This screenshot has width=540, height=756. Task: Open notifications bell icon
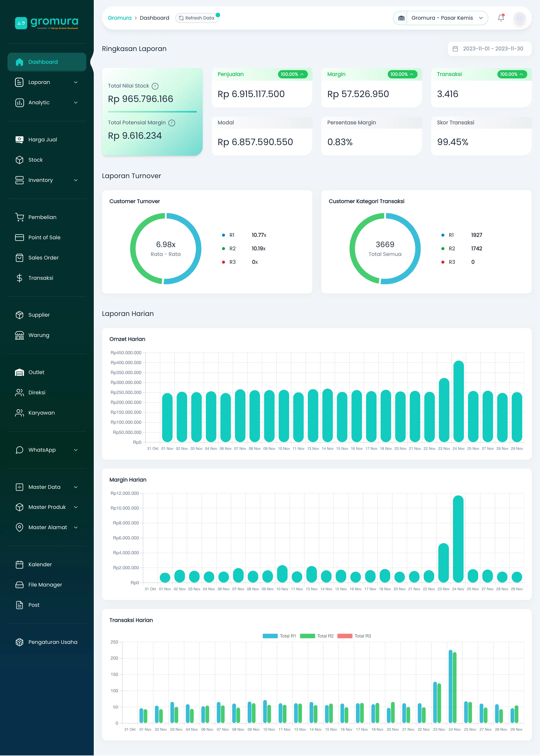[501, 18]
